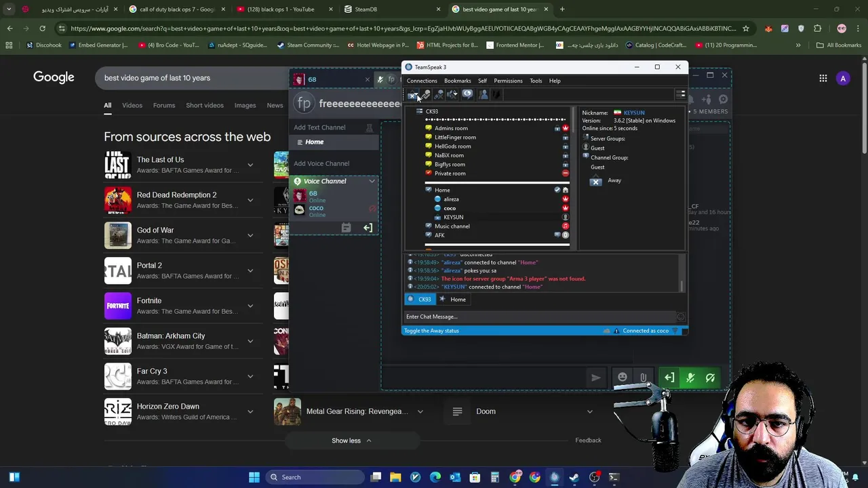The image size is (868, 488).
Task: Expand the God of War result
Action: pyautogui.click(x=250, y=235)
